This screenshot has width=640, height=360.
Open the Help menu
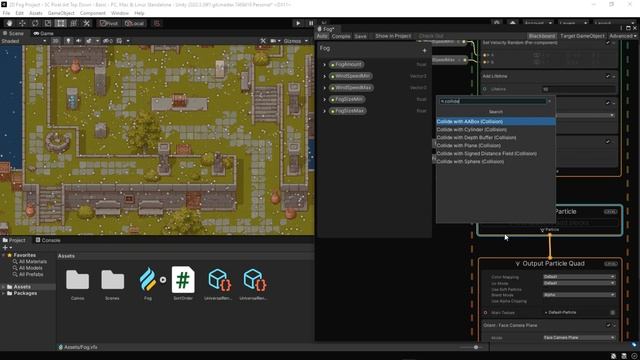click(139, 13)
